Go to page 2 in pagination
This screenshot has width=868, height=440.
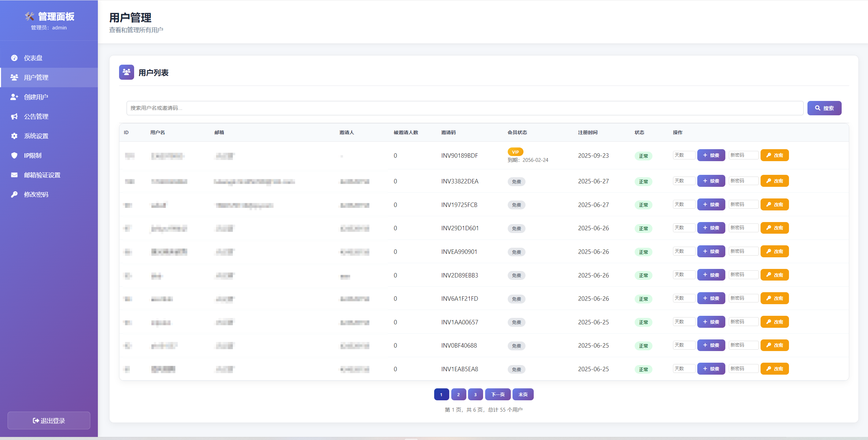coord(458,394)
